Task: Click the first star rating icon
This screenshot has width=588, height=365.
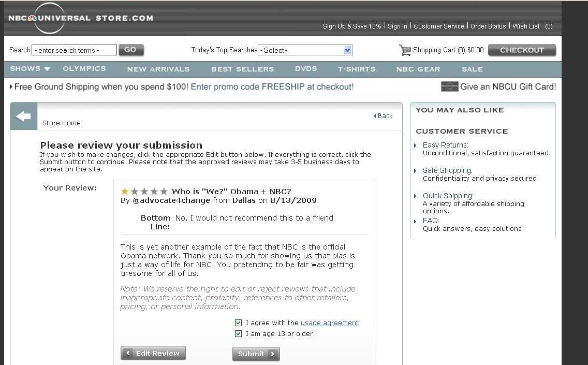Action: pos(125,192)
